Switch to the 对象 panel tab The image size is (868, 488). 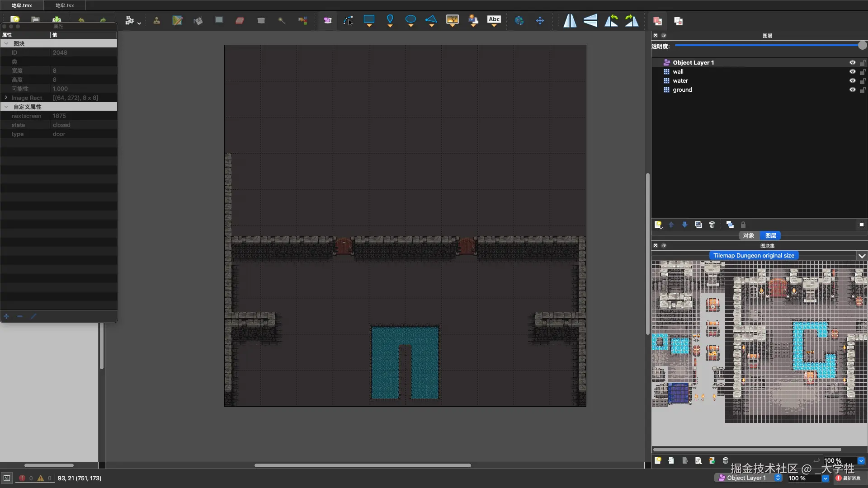(749, 235)
